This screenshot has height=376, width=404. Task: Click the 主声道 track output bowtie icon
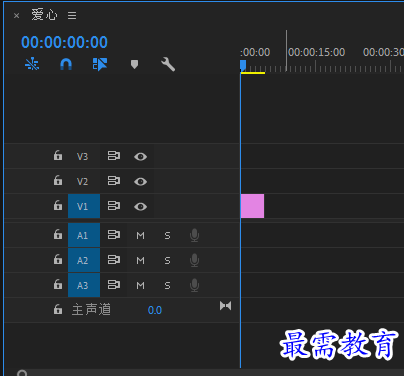click(225, 306)
